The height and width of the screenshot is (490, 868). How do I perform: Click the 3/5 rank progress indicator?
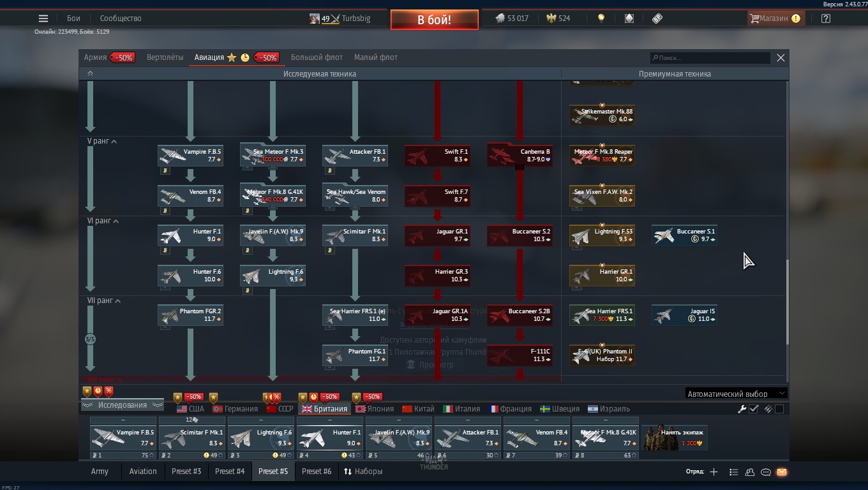(x=90, y=339)
